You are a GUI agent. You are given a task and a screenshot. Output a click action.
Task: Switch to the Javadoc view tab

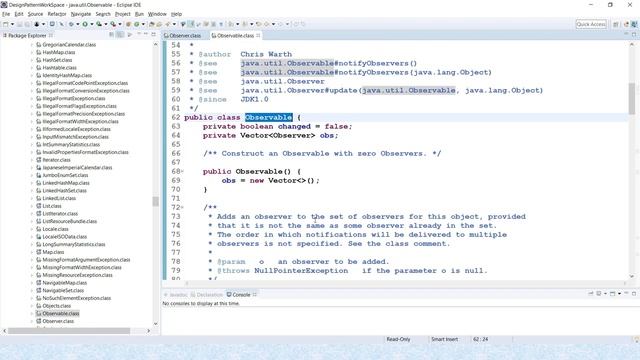[176, 295]
